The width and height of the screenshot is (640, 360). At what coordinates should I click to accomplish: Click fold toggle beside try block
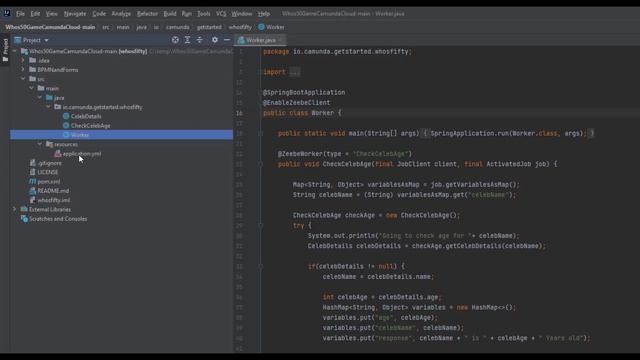pyautogui.click(x=260, y=225)
